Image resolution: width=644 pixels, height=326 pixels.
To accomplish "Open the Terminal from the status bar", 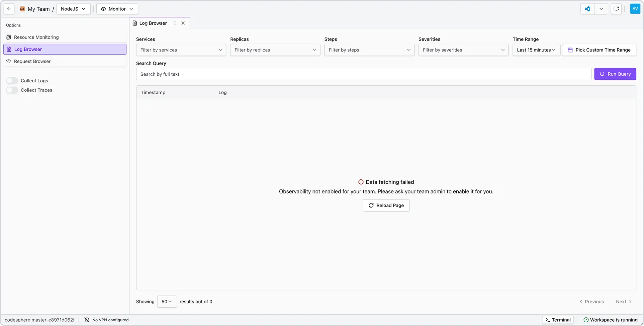I will coord(557,320).
